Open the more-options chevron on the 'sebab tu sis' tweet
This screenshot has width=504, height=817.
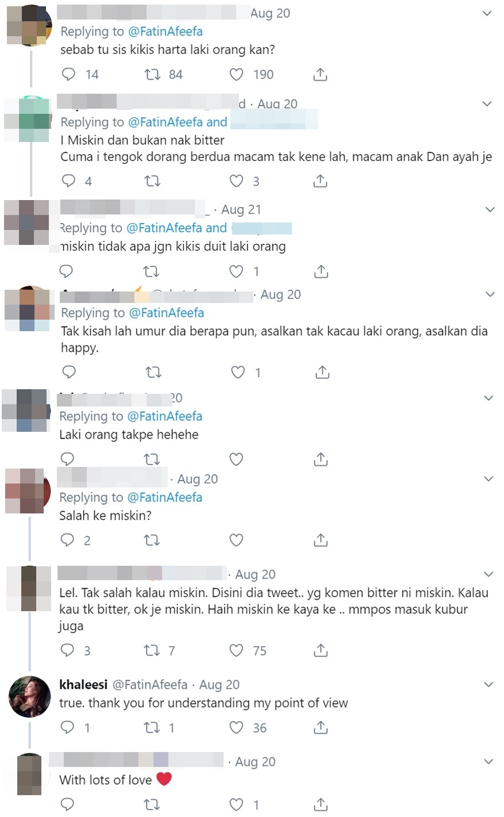487,13
